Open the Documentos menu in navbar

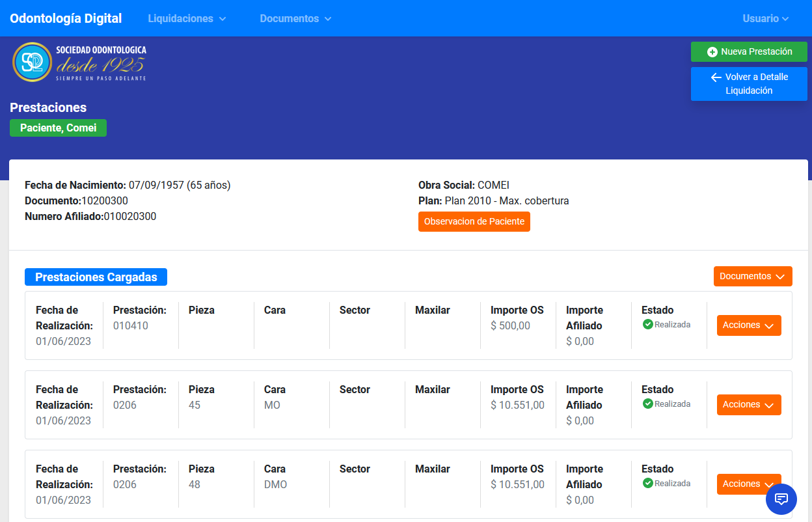click(295, 18)
